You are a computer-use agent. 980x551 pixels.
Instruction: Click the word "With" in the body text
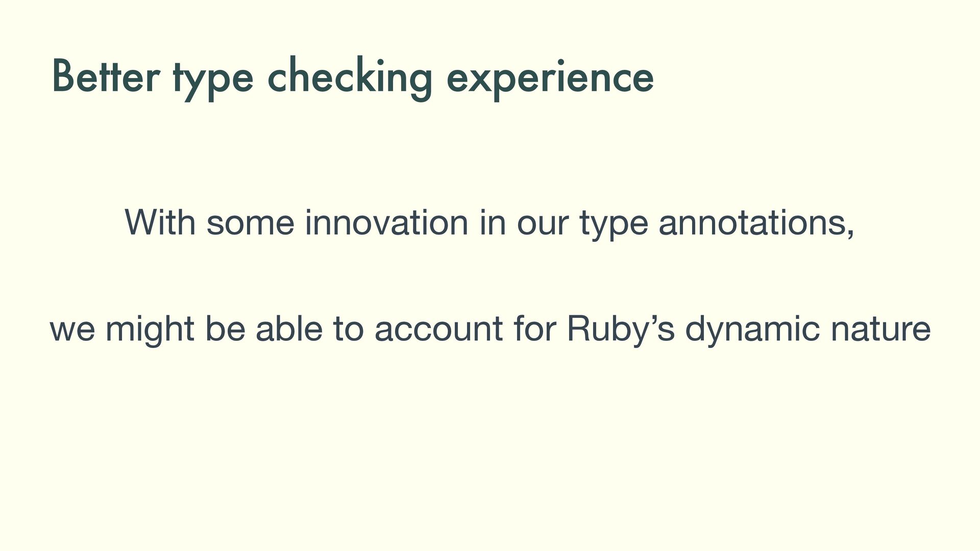(x=160, y=222)
